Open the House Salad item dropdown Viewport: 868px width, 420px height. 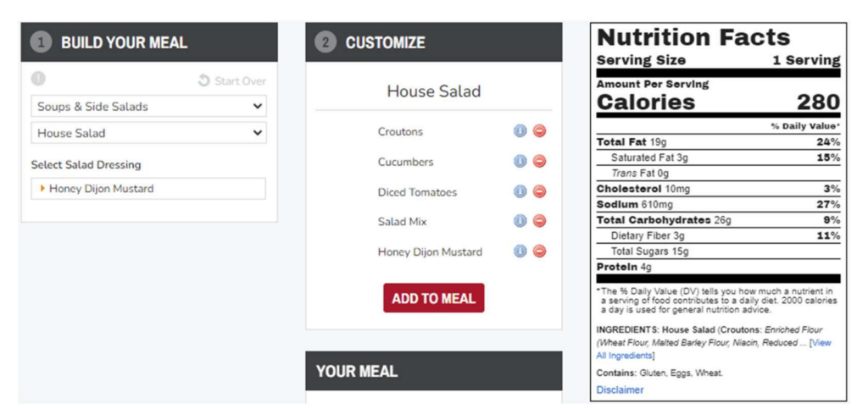149,133
